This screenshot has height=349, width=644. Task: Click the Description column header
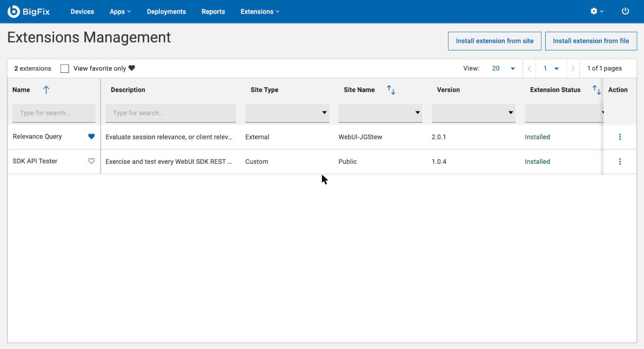[128, 90]
